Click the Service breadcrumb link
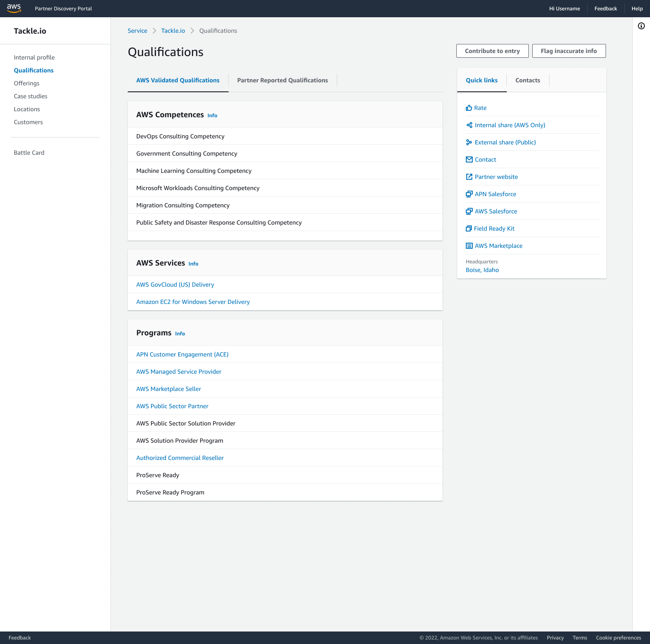Image resolution: width=650 pixels, height=644 pixels. (137, 31)
